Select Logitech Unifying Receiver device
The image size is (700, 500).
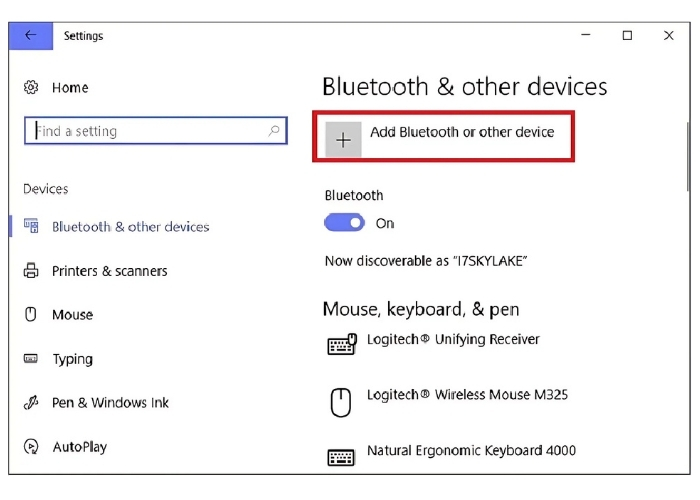(x=453, y=340)
